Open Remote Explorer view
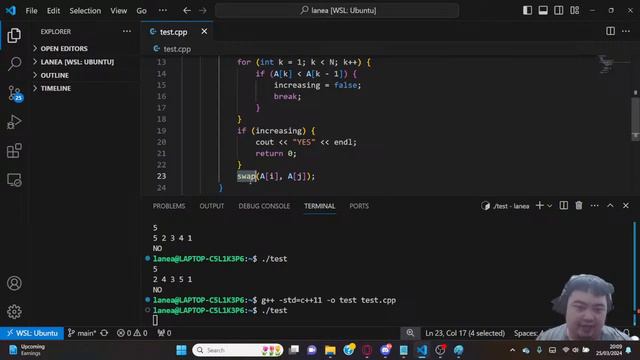 pos(14,180)
